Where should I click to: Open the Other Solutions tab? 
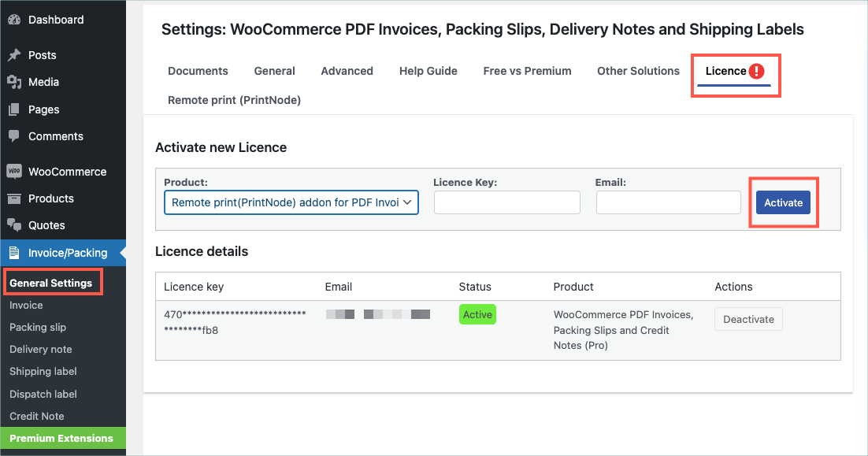(638, 71)
